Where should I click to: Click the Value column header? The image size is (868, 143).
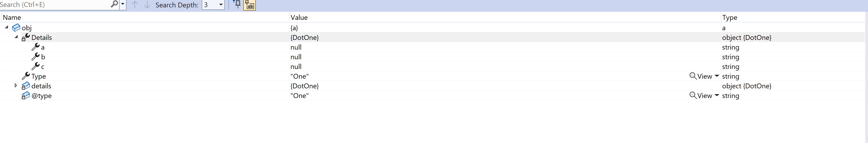299,18
